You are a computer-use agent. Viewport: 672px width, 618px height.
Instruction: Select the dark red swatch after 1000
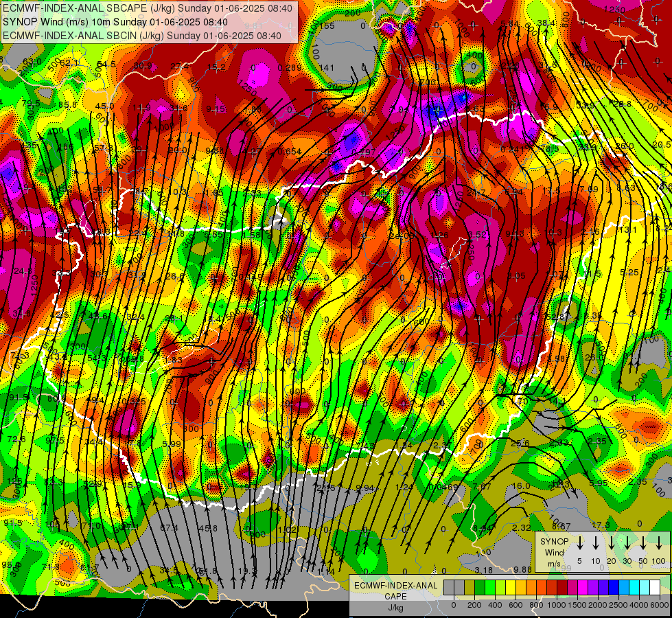click(x=562, y=588)
